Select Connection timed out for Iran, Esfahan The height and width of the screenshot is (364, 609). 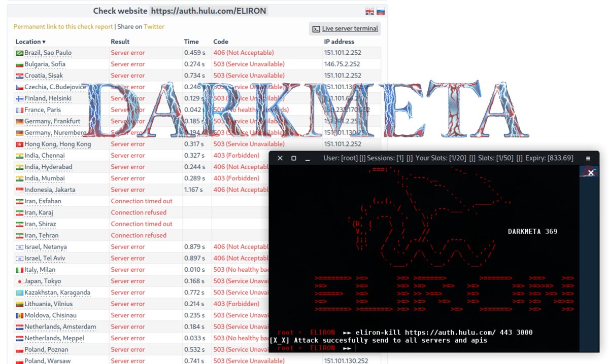point(142,201)
